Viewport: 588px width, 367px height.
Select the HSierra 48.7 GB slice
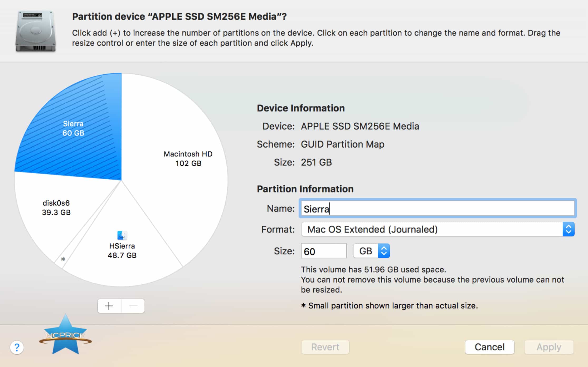(122, 250)
